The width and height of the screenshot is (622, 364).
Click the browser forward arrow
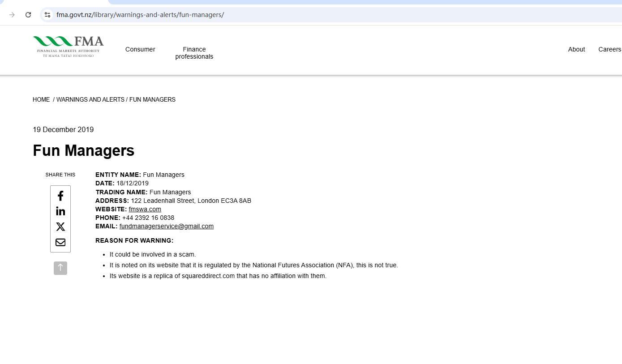tap(12, 15)
